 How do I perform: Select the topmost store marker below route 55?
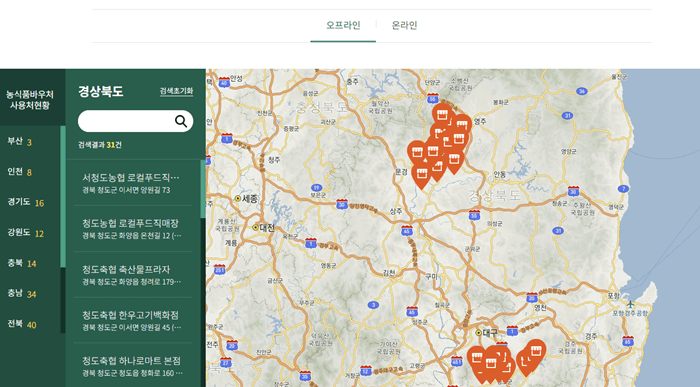(442, 115)
